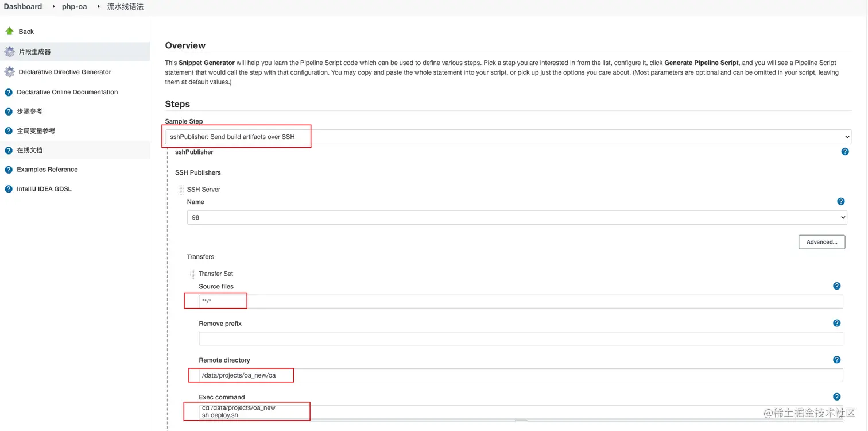This screenshot has height=431, width=868.
Task: Show help for the Source files field
Action: (x=837, y=286)
